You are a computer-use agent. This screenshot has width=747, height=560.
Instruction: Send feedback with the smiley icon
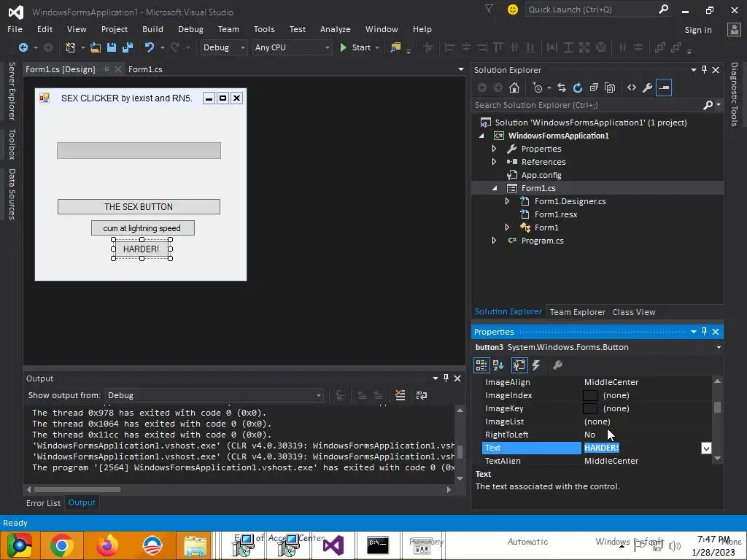[x=513, y=9]
